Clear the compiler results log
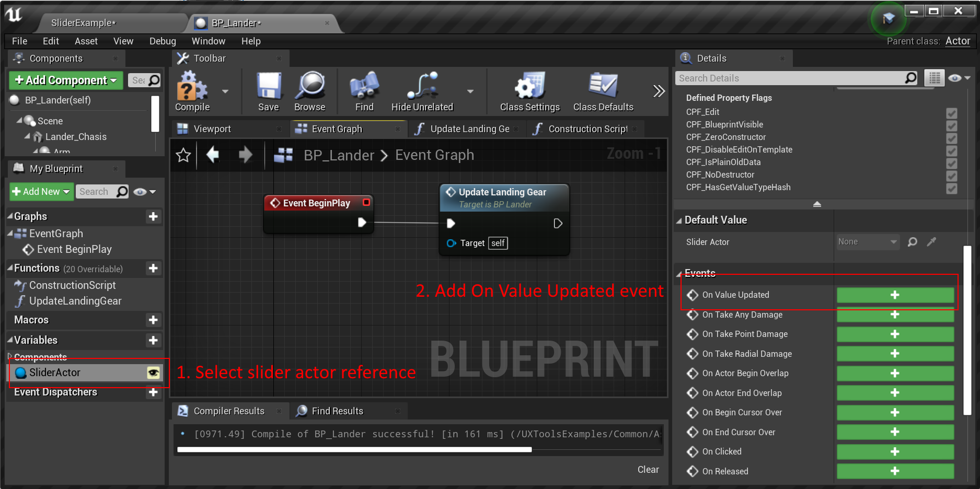The width and height of the screenshot is (980, 489). pyautogui.click(x=648, y=470)
